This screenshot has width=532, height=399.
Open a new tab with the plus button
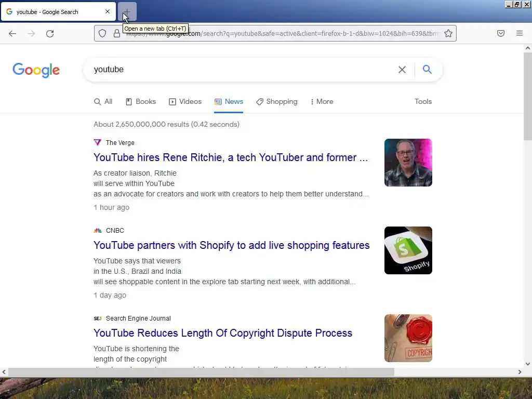coord(127,11)
